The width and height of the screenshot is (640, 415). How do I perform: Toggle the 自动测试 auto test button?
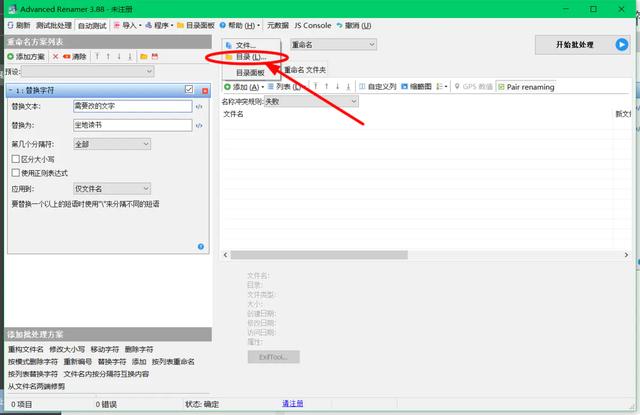pyautogui.click(x=92, y=25)
